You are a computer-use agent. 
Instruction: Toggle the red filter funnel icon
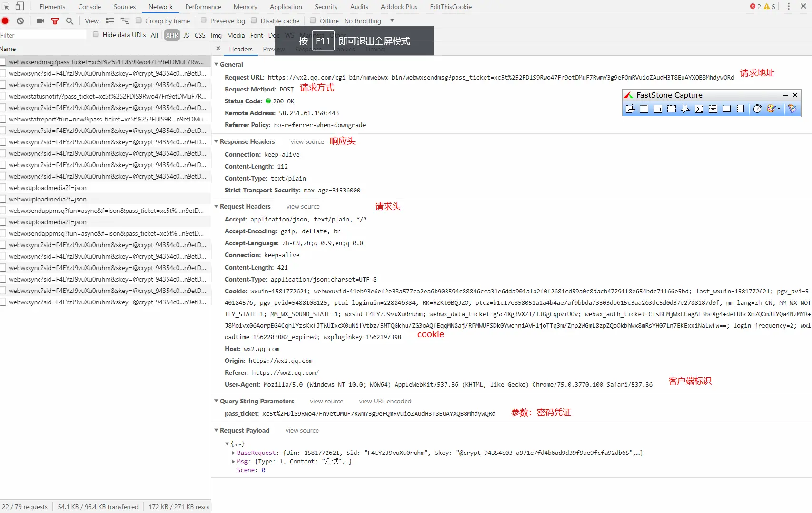tap(55, 21)
